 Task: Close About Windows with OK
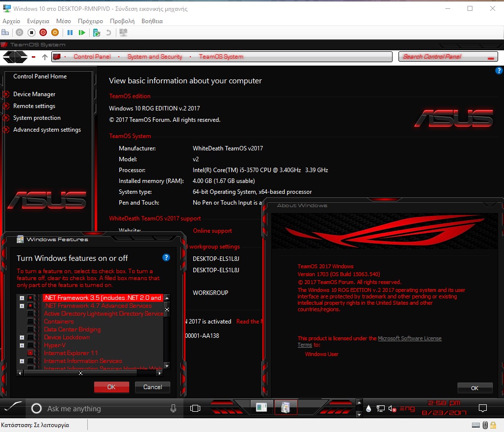point(475,388)
